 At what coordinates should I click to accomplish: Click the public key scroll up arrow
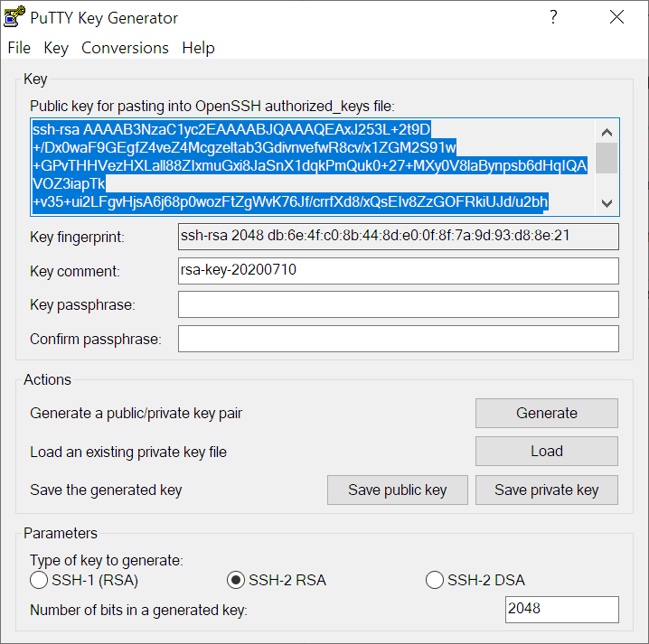point(607,133)
